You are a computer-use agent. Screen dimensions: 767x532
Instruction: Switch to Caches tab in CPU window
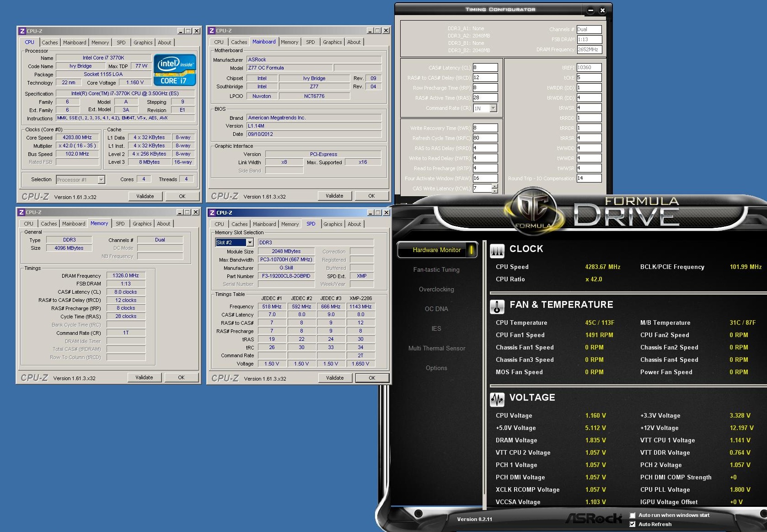point(50,43)
